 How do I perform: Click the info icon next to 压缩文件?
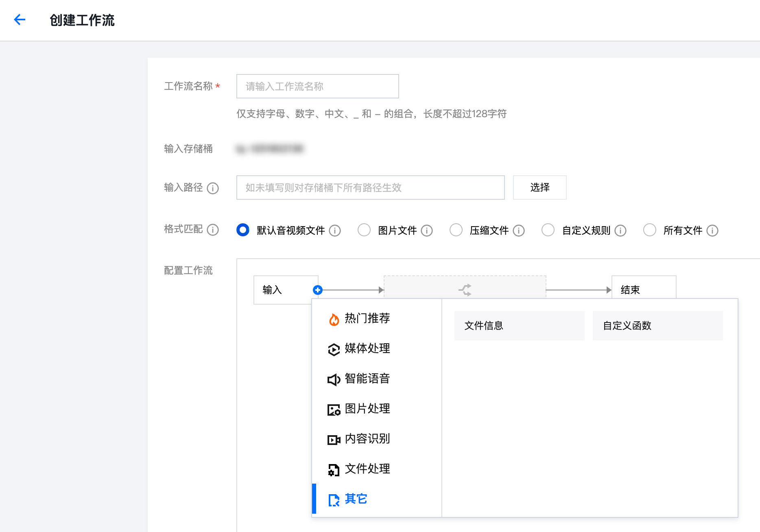[519, 231]
